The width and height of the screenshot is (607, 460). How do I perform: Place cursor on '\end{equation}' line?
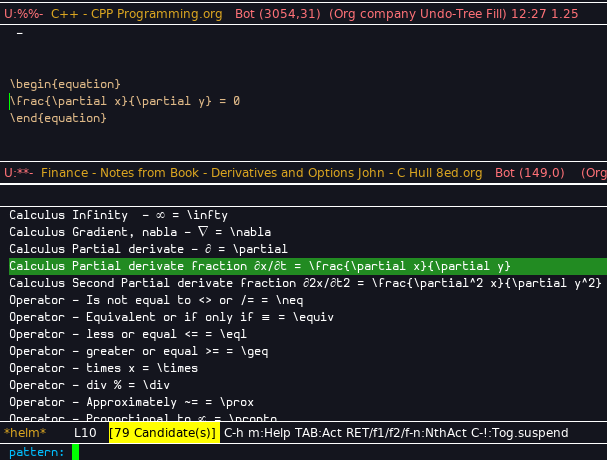58,118
